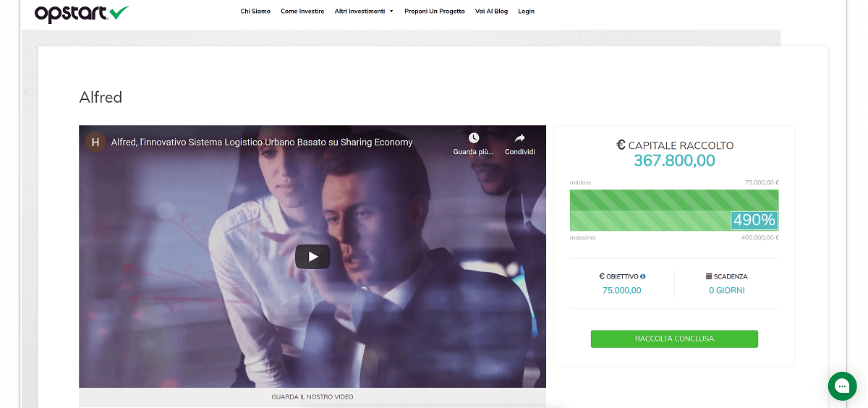Viewport: 868px width, 408px height.
Task: Go to Vai Al Blog
Action: [x=492, y=12]
